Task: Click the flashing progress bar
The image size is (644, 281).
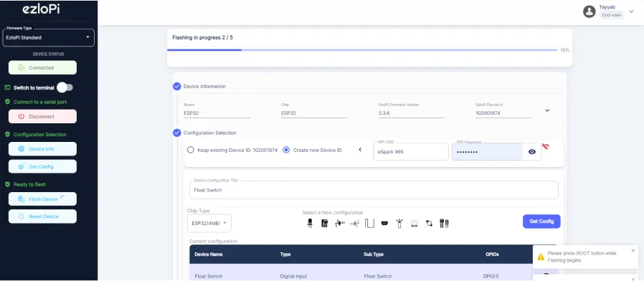Action: (362, 50)
